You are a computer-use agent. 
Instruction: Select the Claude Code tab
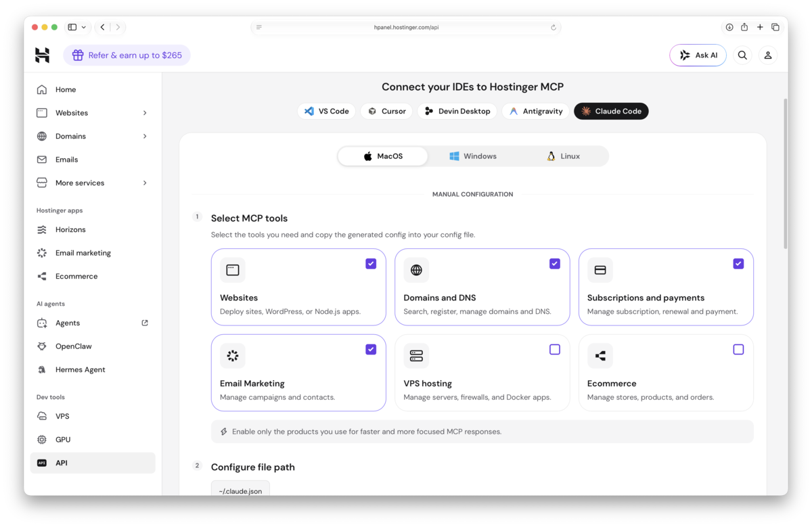tap(611, 111)
